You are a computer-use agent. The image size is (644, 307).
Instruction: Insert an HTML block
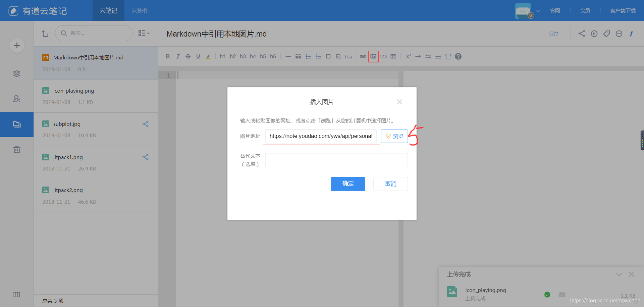[348, 56]
